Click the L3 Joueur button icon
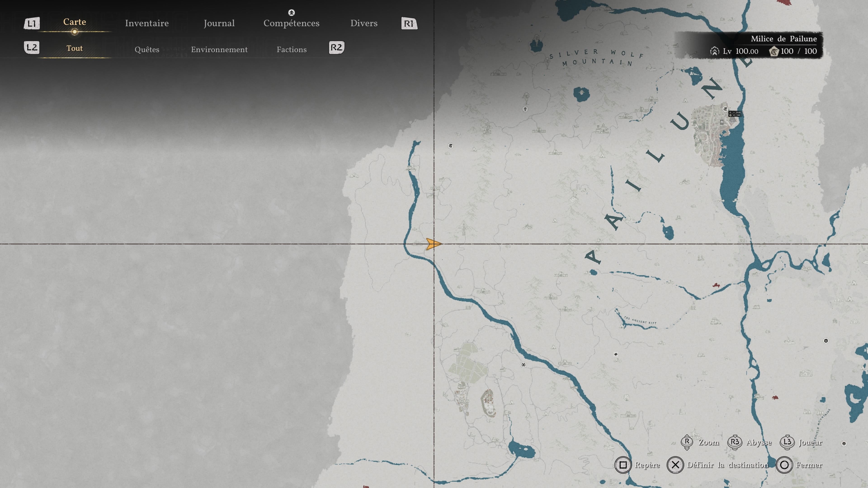868x488 pixels. tap(788, 442)
